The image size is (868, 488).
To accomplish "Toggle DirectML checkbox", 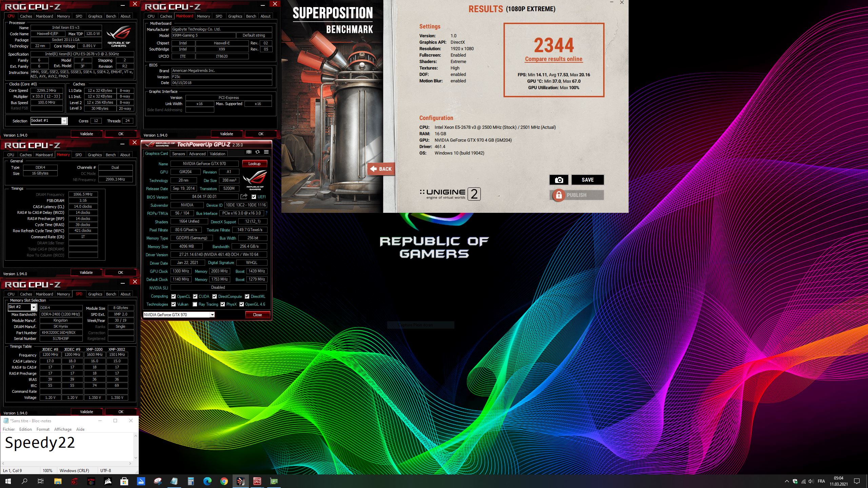I will (x=247, y=296).
